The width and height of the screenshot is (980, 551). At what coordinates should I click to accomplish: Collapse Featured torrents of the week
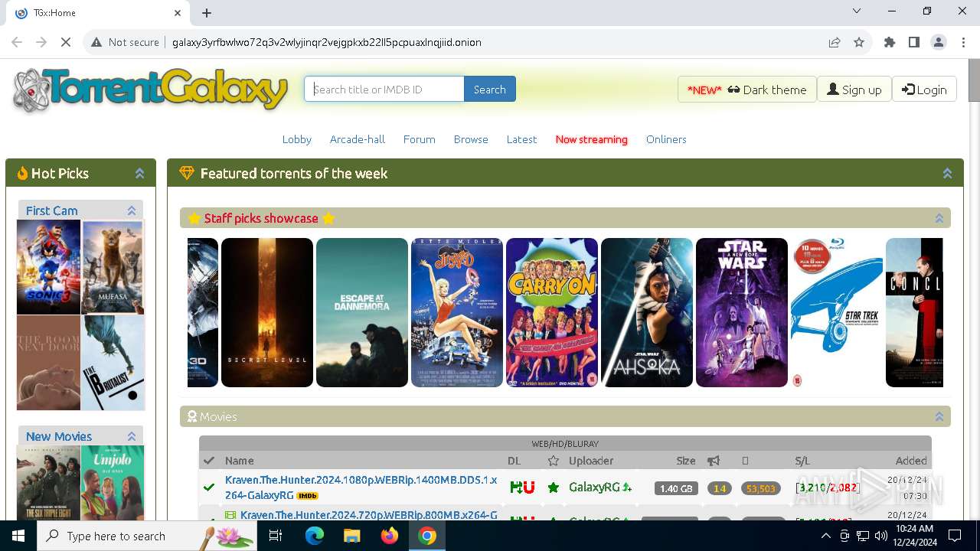(x=947, y=174)
